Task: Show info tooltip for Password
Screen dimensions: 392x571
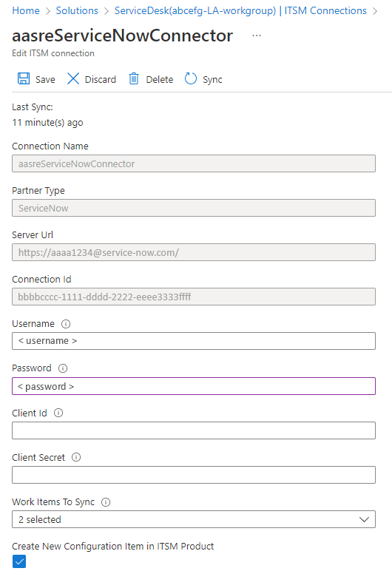Action: click(x=63, y=368)
